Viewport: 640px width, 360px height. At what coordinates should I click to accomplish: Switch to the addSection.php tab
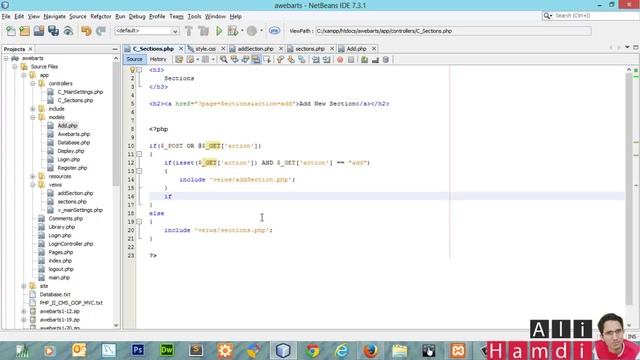tap(255, 49)
